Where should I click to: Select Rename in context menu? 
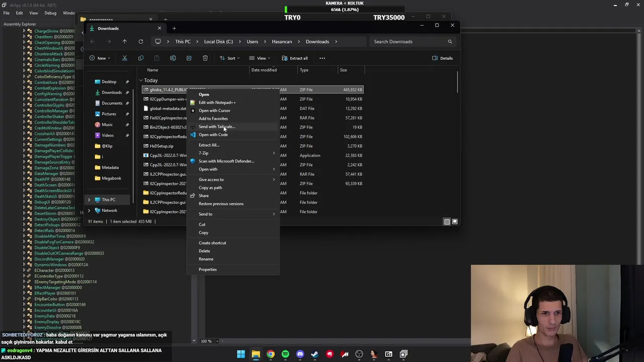tap(233, 259)
